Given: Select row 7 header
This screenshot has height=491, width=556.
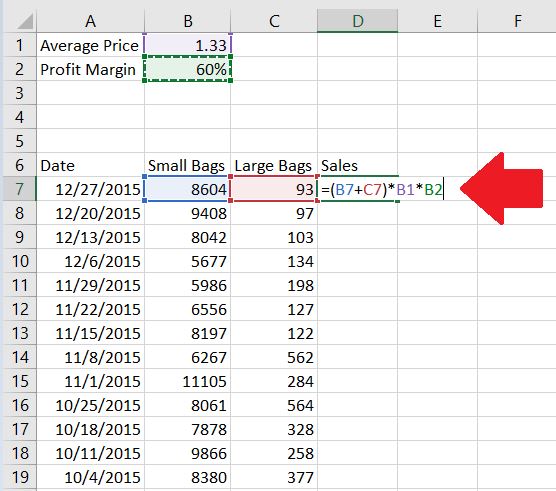Looking at the screenshot, I should (20, 189).
